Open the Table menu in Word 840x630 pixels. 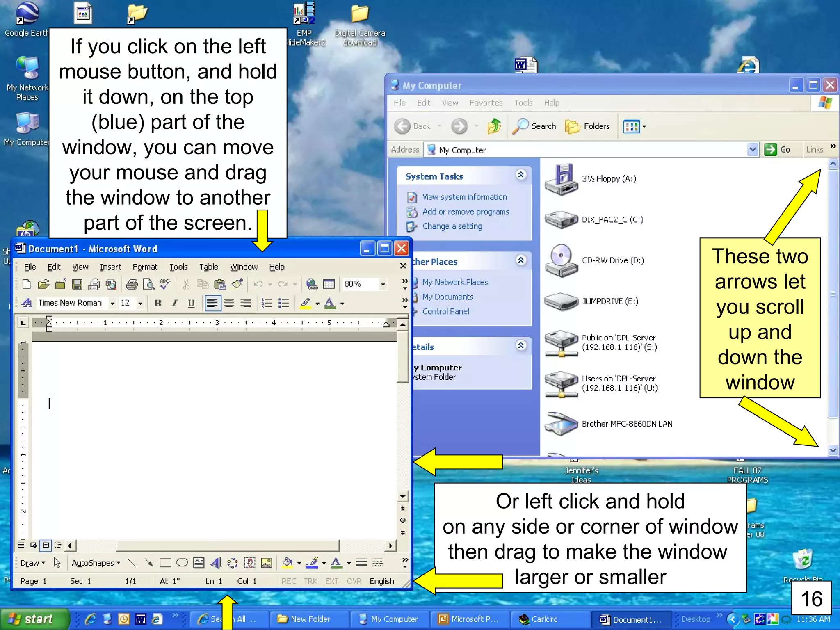click(209, 267)
